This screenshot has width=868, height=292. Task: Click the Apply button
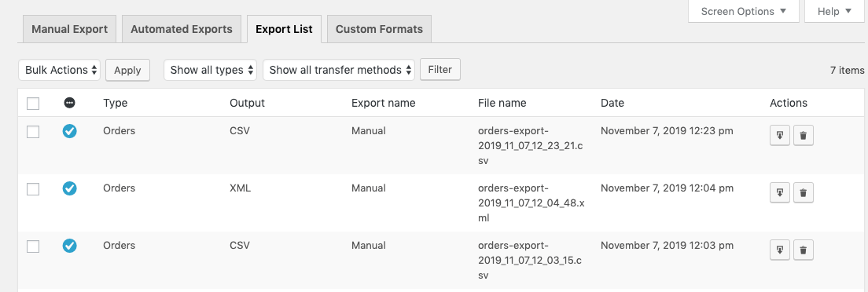[x=127, y=70]
